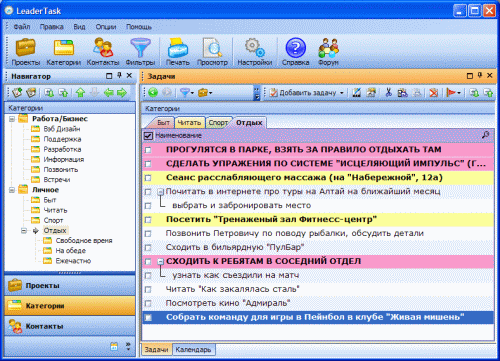Switch to the Календарь tab
This screenshot has width=500, height=361.
coord(193,350)
